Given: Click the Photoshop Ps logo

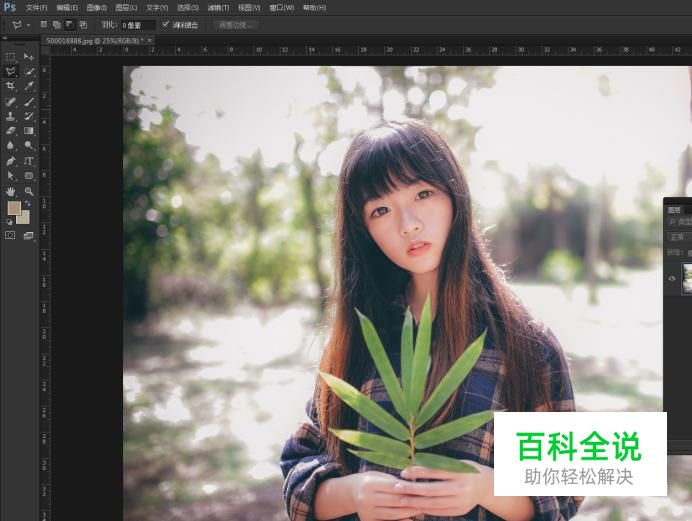Looking at the screenshot, I should tap(9, 7).
